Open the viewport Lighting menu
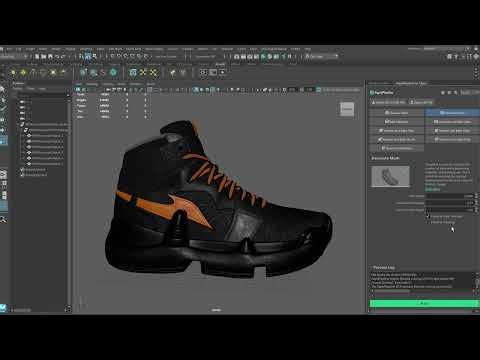This screenshot has width=480, height=360. click(x=108, y=84)
